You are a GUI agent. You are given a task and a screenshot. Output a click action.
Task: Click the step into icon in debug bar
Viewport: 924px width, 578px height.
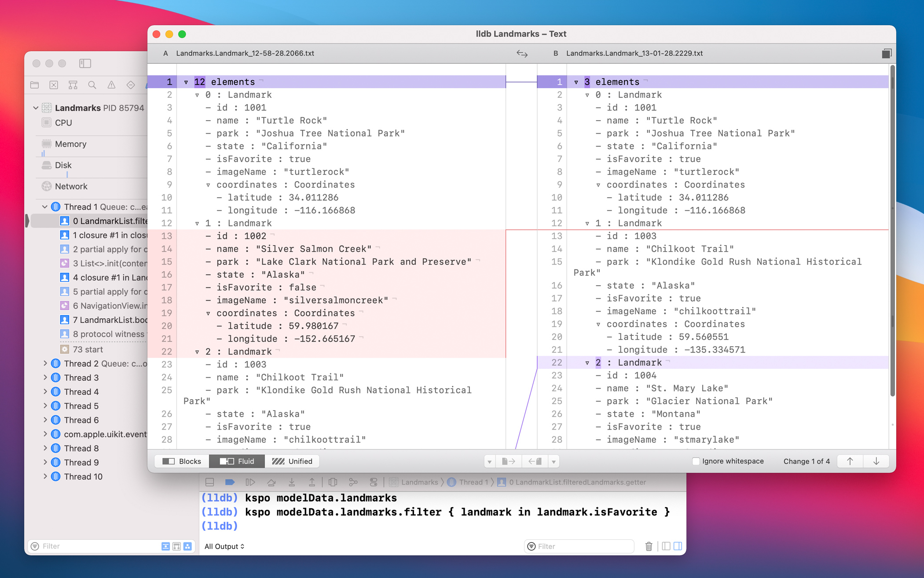pos(292,482)
